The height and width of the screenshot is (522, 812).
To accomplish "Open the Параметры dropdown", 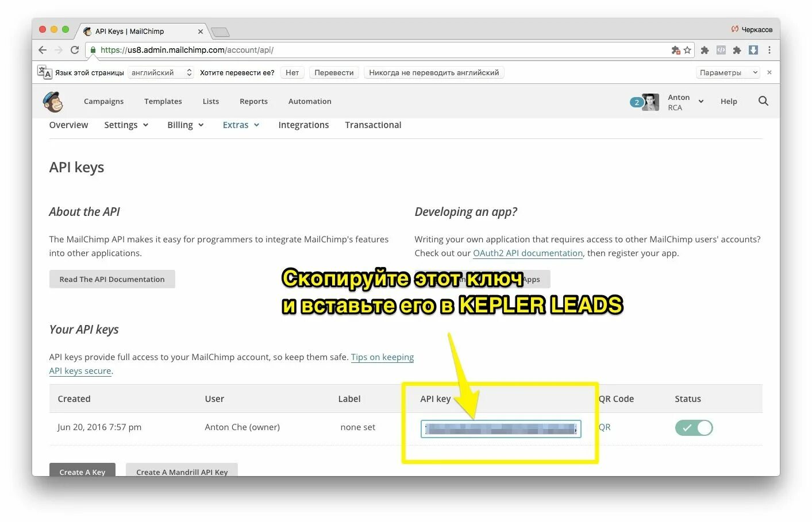I will pos(729,72).
